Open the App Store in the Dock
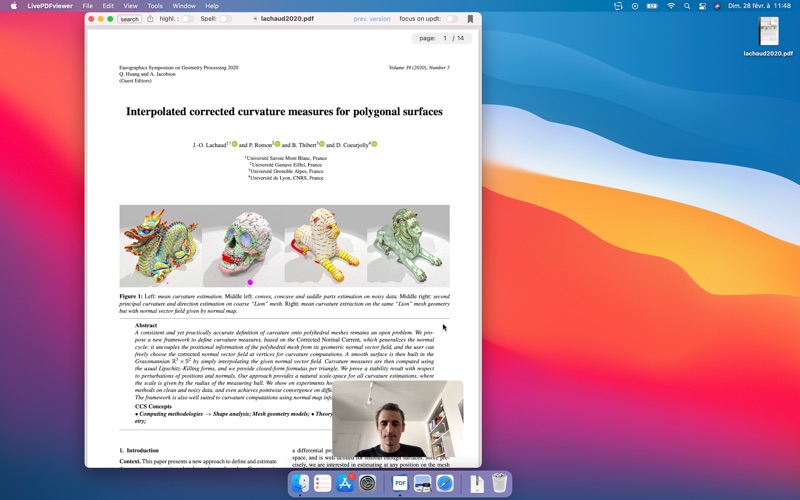The width and height of the screenshot is (800, 500). coord(345,483)
